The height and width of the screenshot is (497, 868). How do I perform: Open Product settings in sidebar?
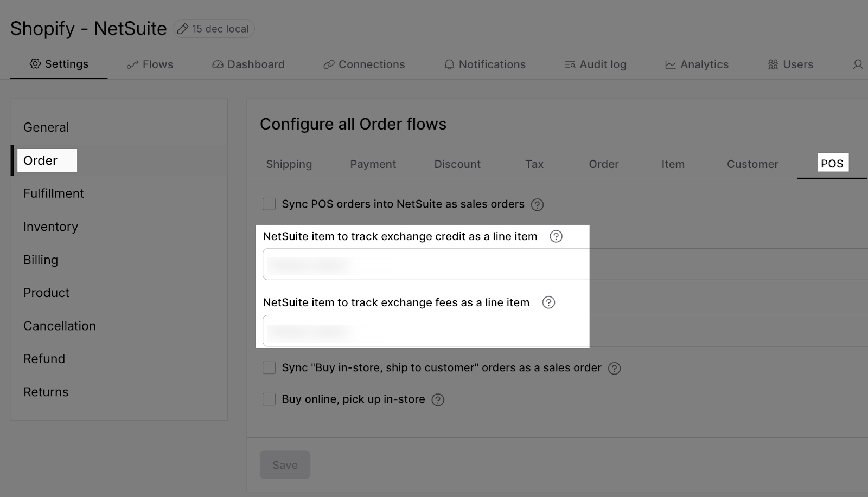pos(46,293)
